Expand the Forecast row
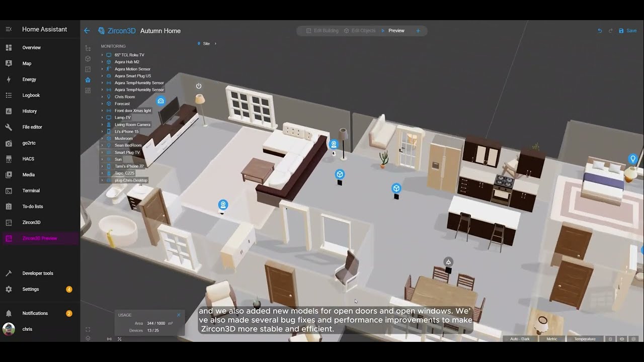This screenshot has height=362, width=644. (x=102, y=104)
